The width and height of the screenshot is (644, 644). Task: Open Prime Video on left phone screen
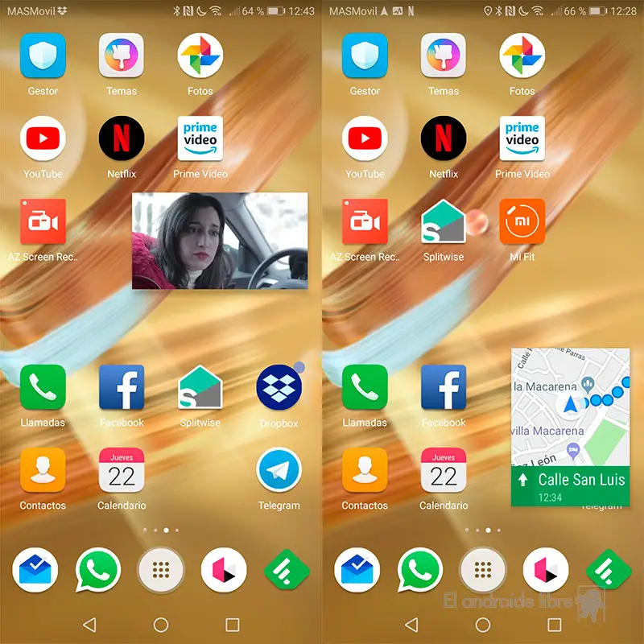[200, 138]
